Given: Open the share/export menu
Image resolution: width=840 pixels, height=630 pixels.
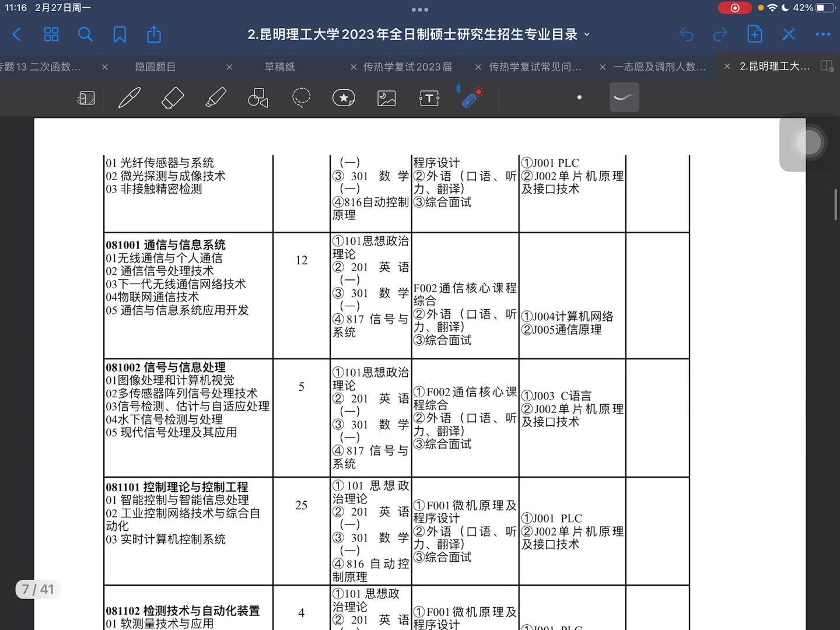Looking at the screenshot, I should (x=154, y=34).
